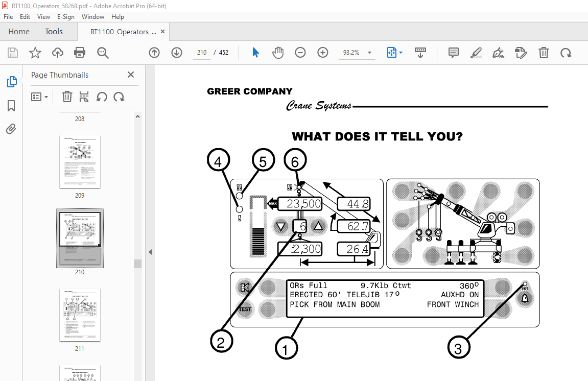Toggle reading mode with the presentation icon
The image size is (588, 381).
420,53
